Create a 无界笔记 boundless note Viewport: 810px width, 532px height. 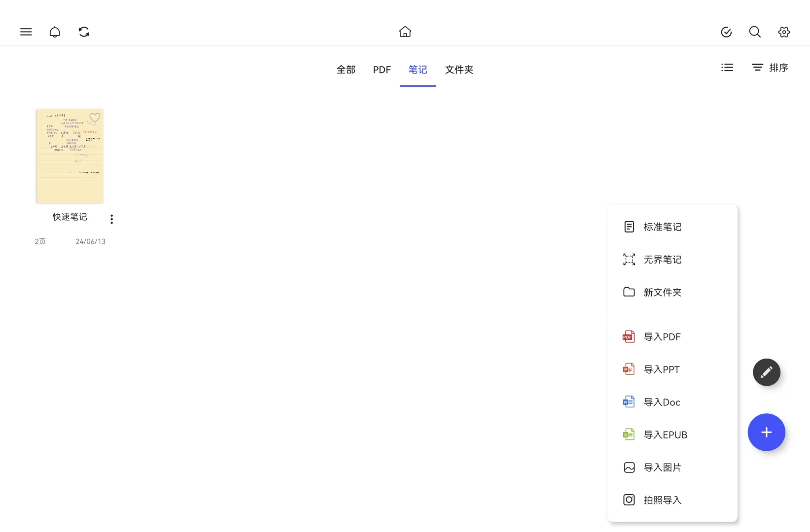662,259
